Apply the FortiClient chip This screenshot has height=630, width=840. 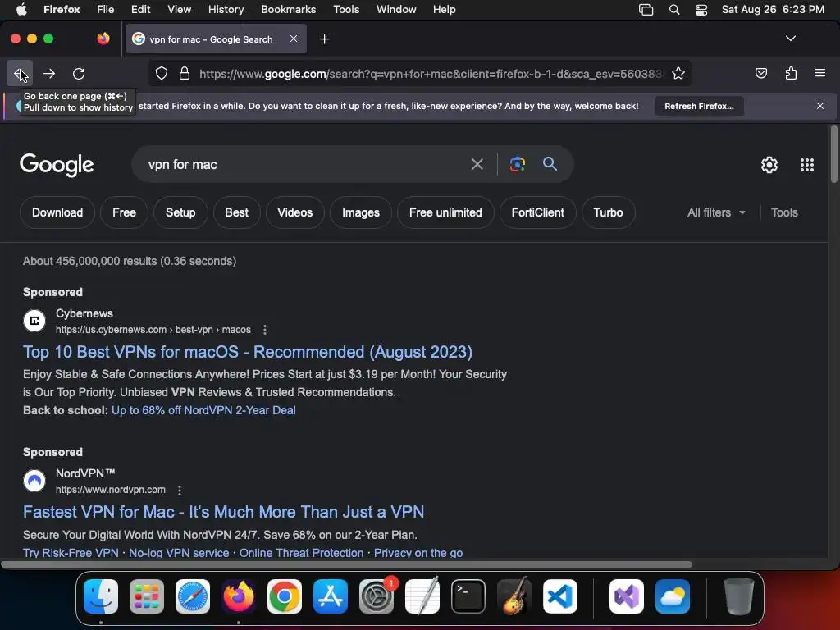[538, 212]
